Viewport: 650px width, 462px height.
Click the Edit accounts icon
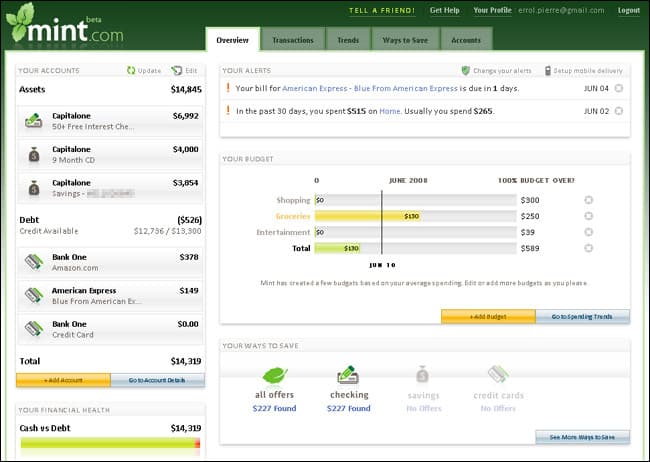(x=177, y=71)
